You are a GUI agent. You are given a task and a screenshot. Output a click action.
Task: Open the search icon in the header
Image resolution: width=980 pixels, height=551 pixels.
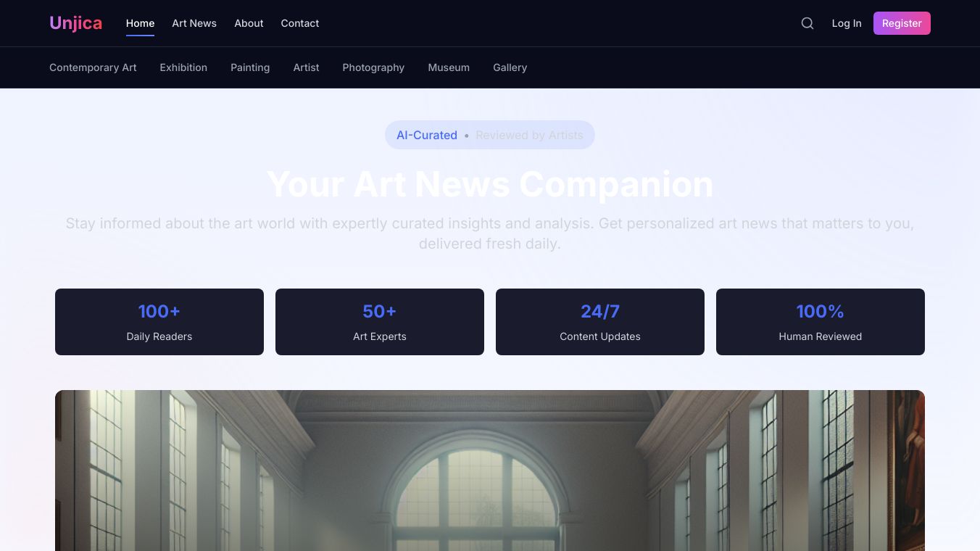coord(807,23)
